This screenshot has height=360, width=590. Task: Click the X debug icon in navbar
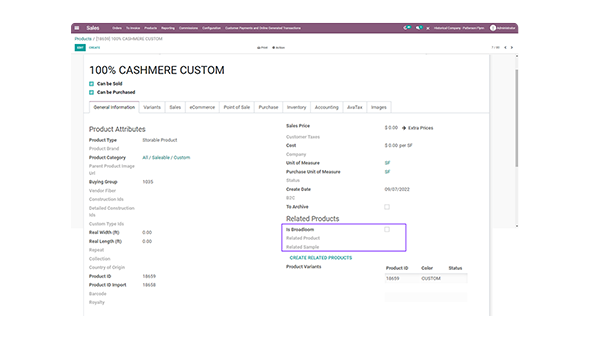(x=428, y=28)
